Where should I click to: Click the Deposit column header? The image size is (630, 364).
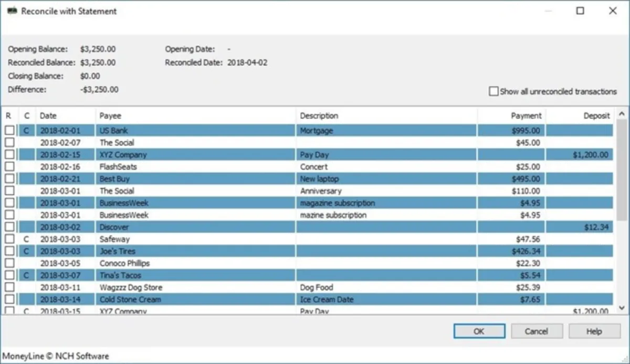tap(580, 115)
